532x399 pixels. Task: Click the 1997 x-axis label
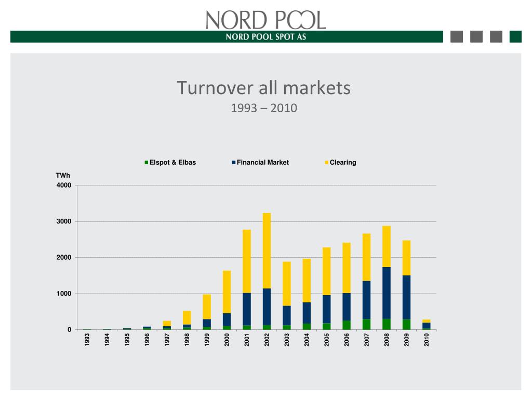click(167, 340)
